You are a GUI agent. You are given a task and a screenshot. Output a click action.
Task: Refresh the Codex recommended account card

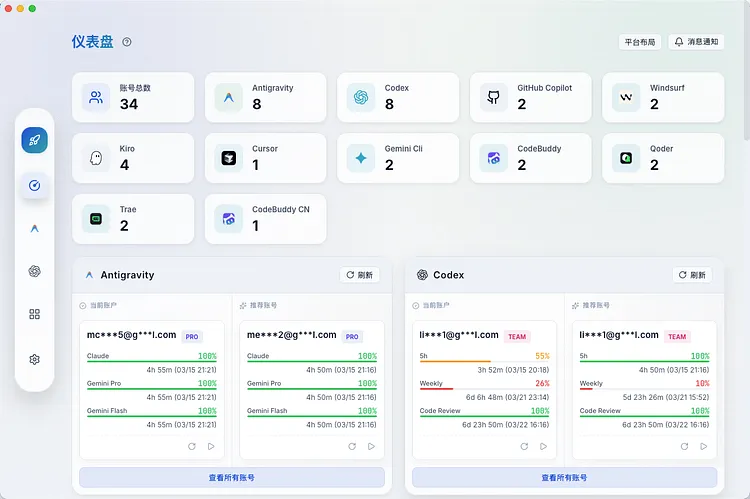(x=684, y=446)
